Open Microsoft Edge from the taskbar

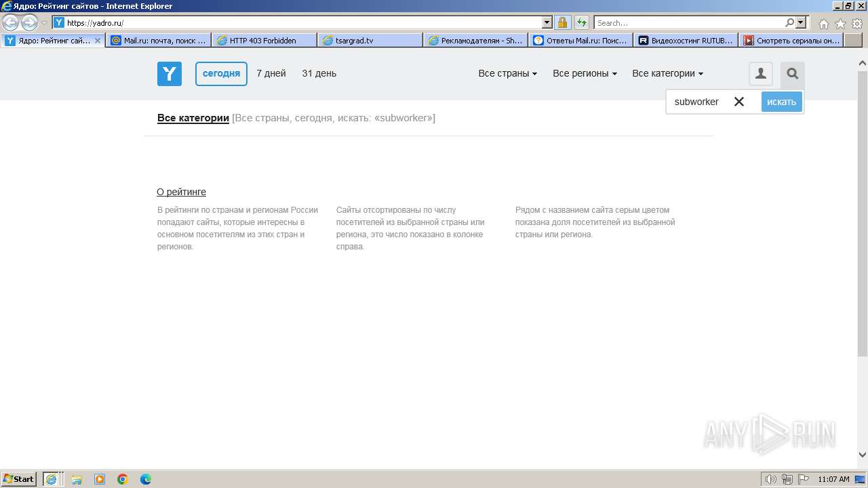point(146,479)
